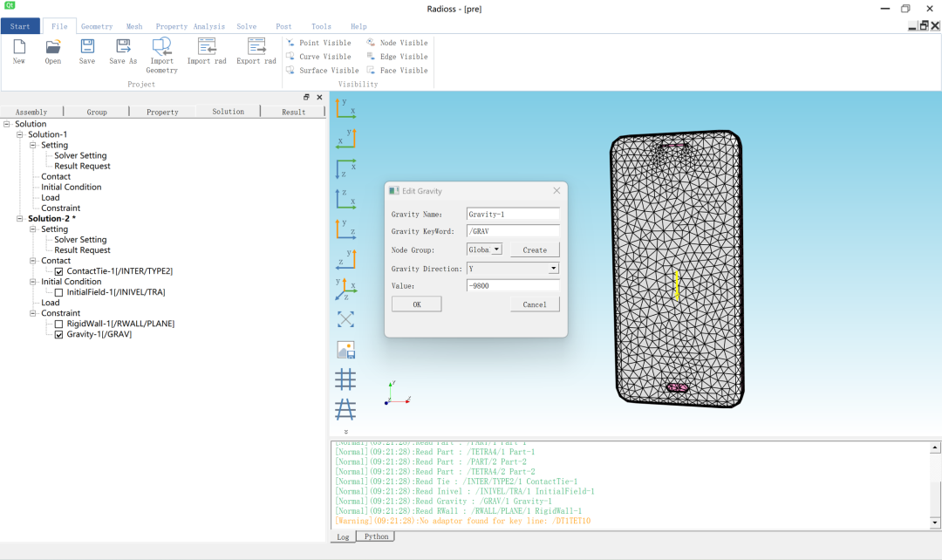Switch to XY view with x right
The width and height of the screenshot is (942, 560).
pyautogui.click(x=345, y=109)
